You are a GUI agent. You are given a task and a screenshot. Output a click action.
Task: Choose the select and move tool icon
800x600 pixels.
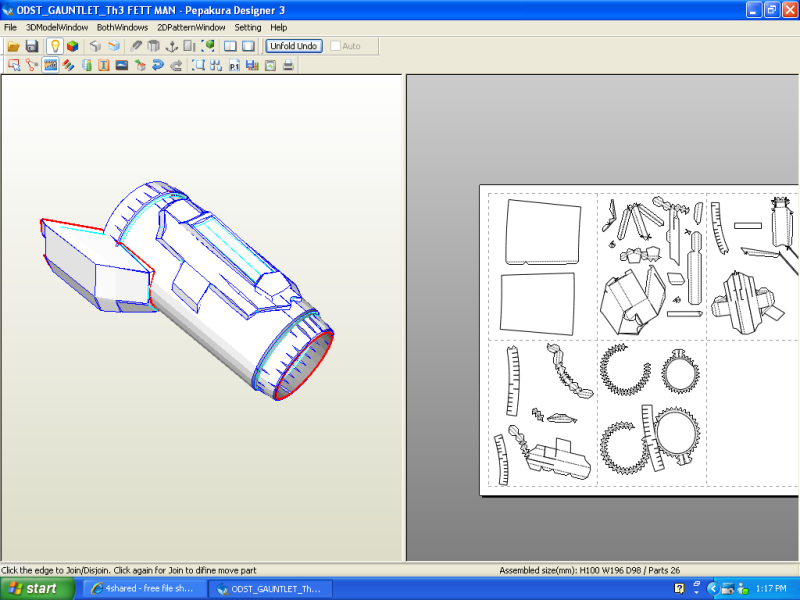click(x=14, y=65)
